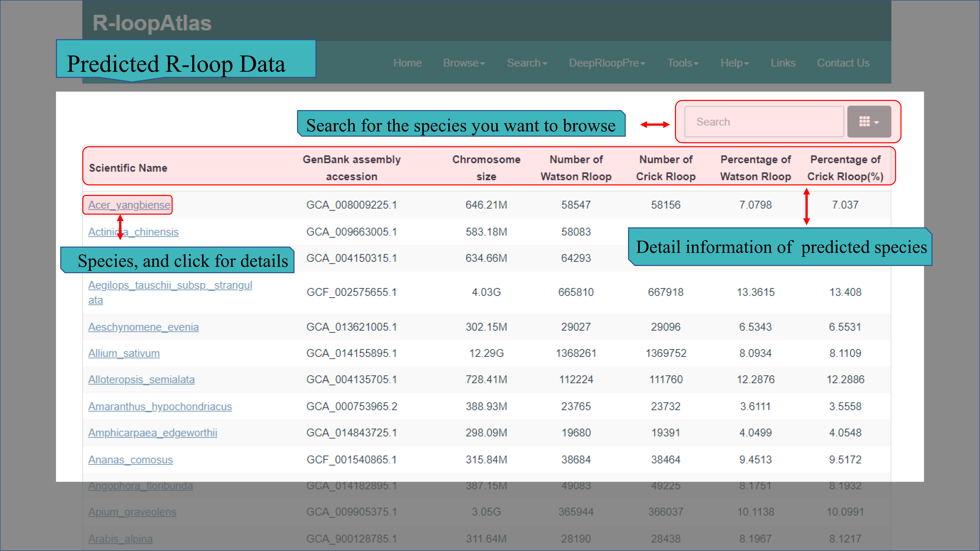Open Amaranthus_hypochondriacus details
The height and width of the screenshot is (551, 980).
pos(160,407)
